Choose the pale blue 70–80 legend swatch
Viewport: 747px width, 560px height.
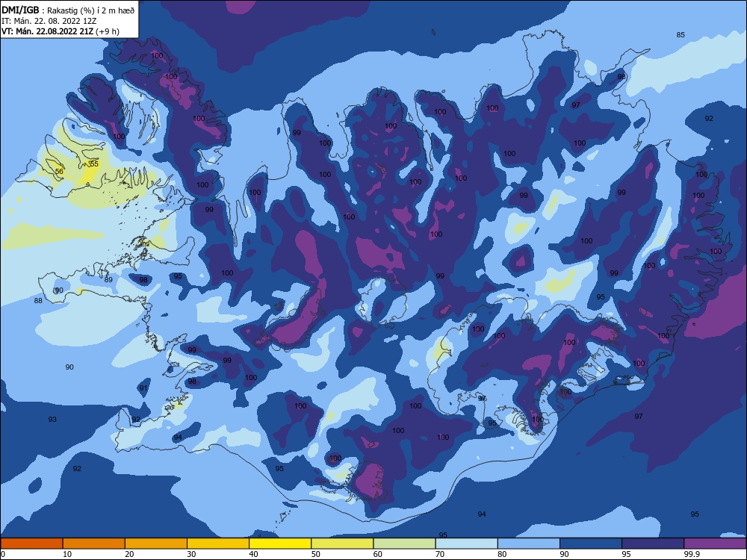pyautogui.click(x=467, y=544)
